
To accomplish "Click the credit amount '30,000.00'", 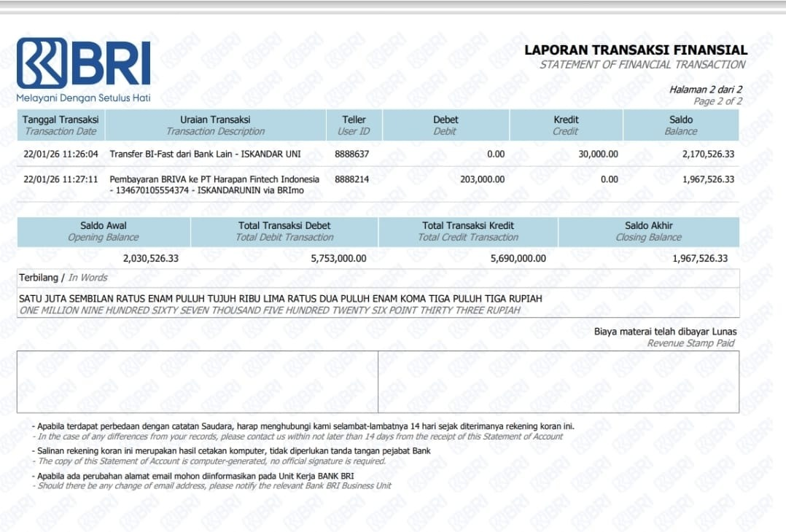I will click(x=598, y=154).
